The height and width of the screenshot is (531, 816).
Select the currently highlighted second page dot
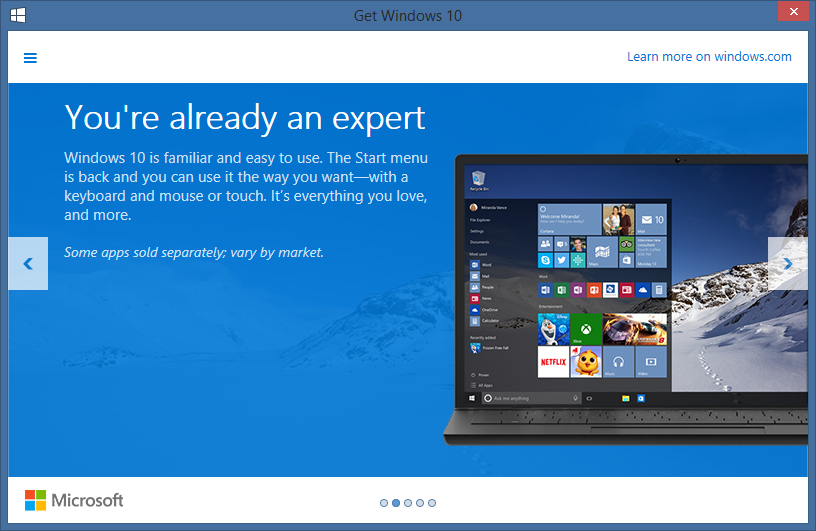tap(396, 503)
